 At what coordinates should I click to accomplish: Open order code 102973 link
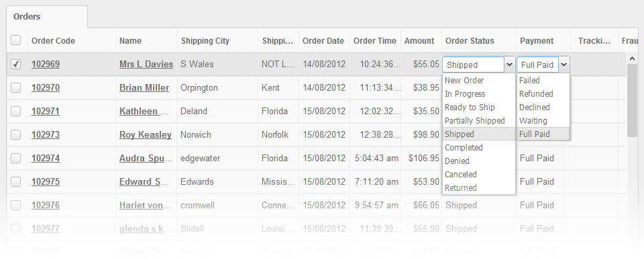[46, 134]
